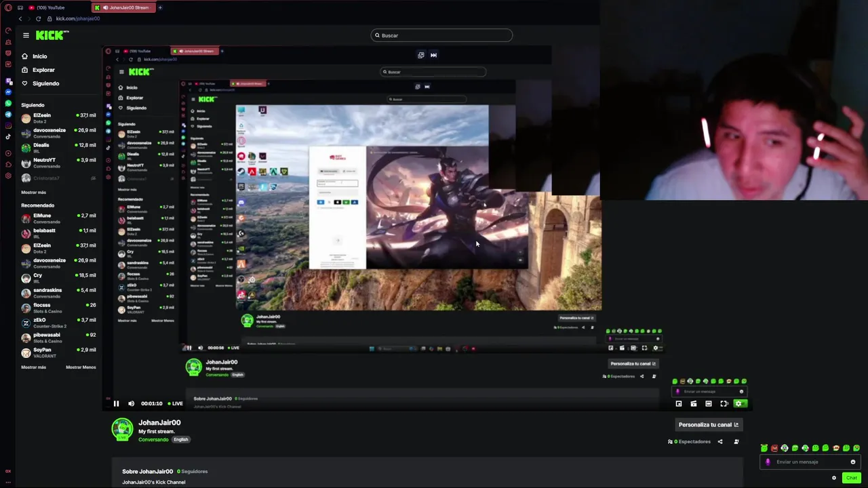Viewport: 868px width, 488px height.
Task: Open emoji picker in chat field
Action: click(853, 462)
